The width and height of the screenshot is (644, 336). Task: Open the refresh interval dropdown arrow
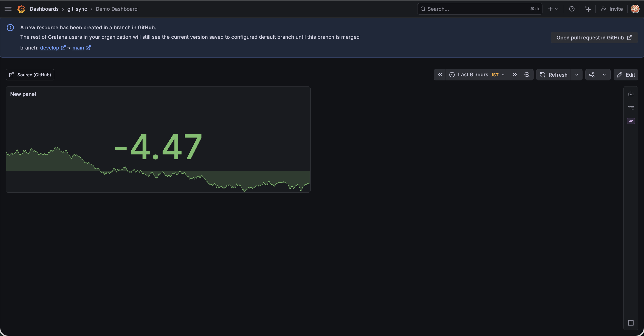click(x=576, y=75)
